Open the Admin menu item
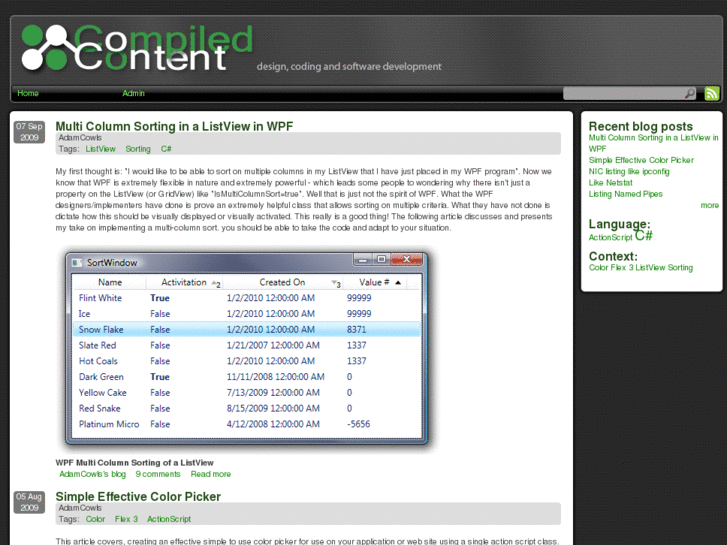 (133, 93)
